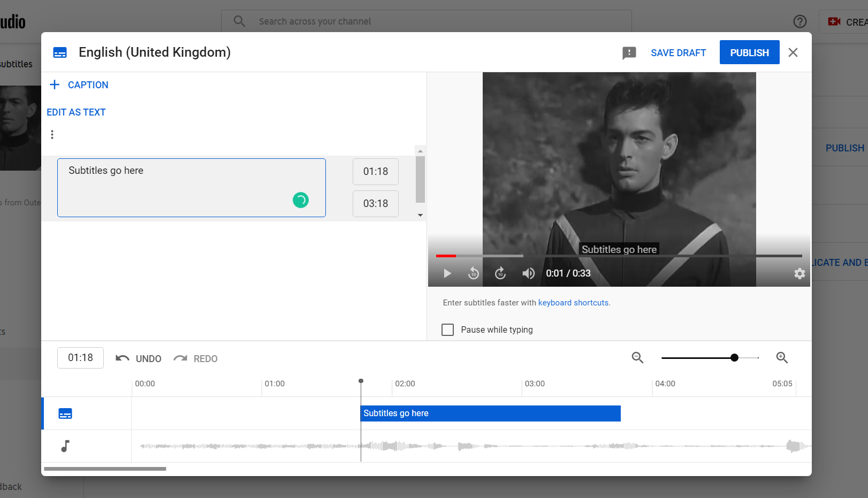Screen dimensions: 868x498
Task: Select the subtitle track icon in the timeline
Action: (65, 413)
